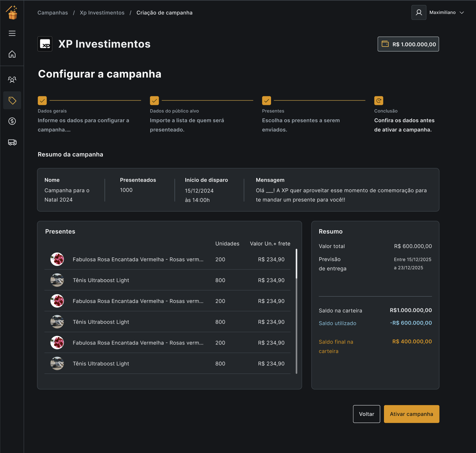Viewport: 476px width, 453px height.
Task: Click the start date 15/12/2024
Action: 199,191
